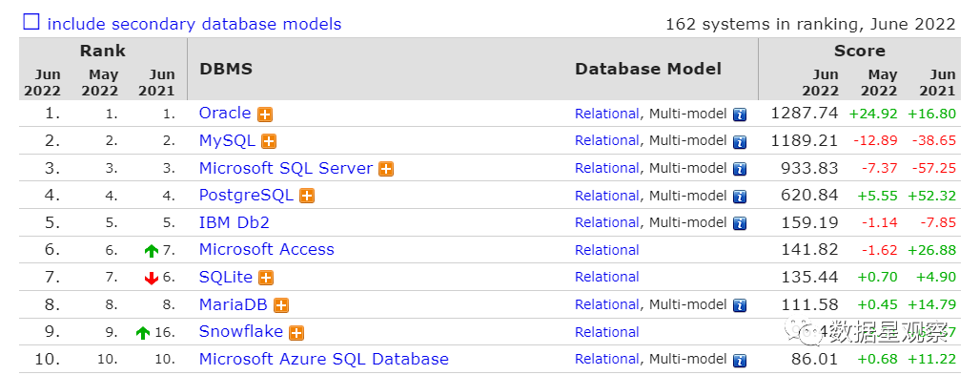Click the 162 systems in ranking text
The width and height of the screenshot is (980, 375).
click(810, 25)
